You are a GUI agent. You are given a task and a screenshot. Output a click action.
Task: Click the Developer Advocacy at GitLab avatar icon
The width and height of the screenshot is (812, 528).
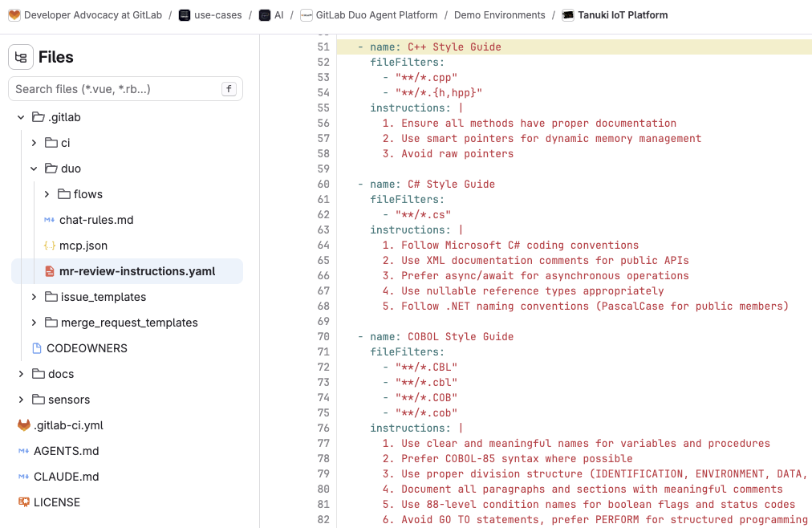pyautogui.click(x=14, y=15)
